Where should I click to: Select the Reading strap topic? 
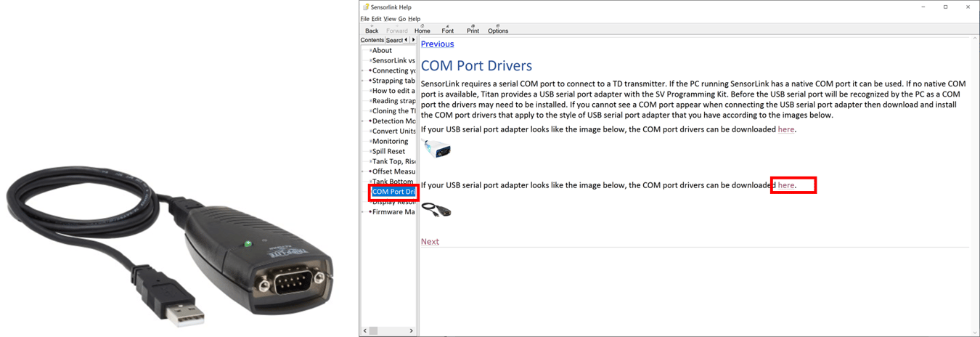pyautogui.click(x=393, y=101)
